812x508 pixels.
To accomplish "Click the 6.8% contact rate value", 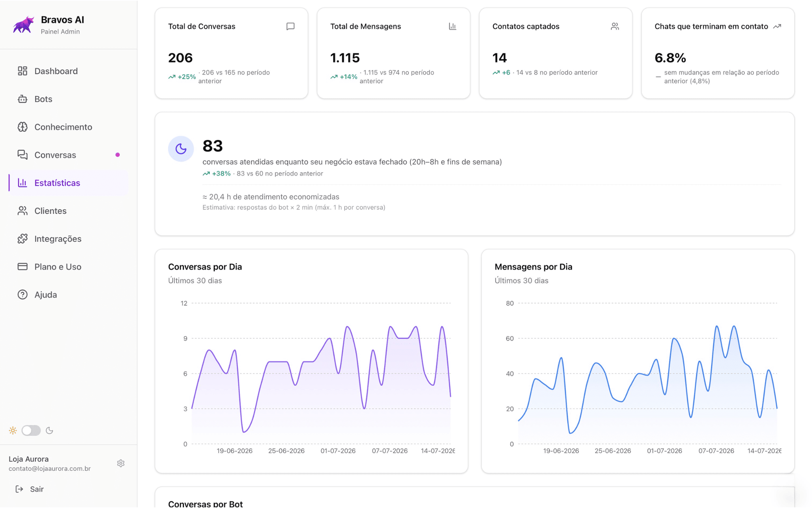I will (x=670, y=58).
